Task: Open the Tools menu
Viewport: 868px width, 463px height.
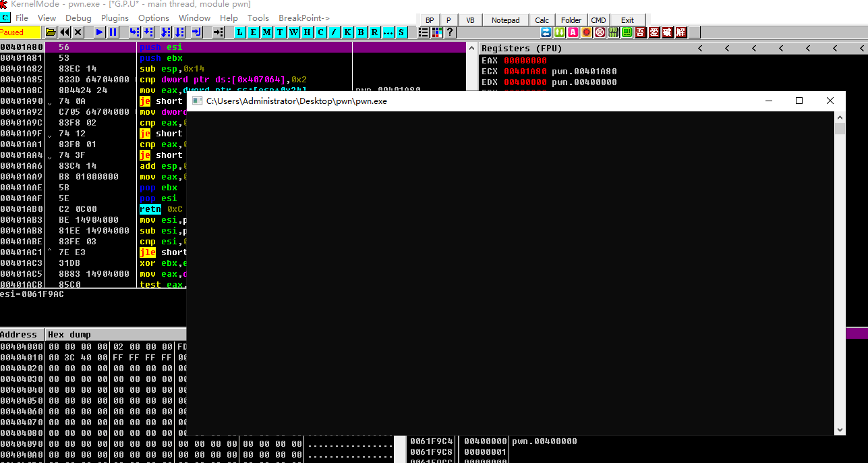Action: [258, 18]
